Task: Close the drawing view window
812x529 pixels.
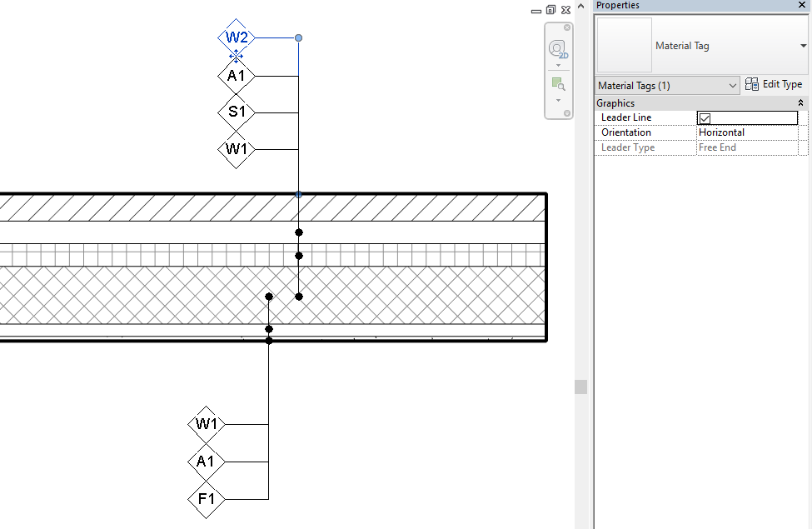Action: (566, 10)
